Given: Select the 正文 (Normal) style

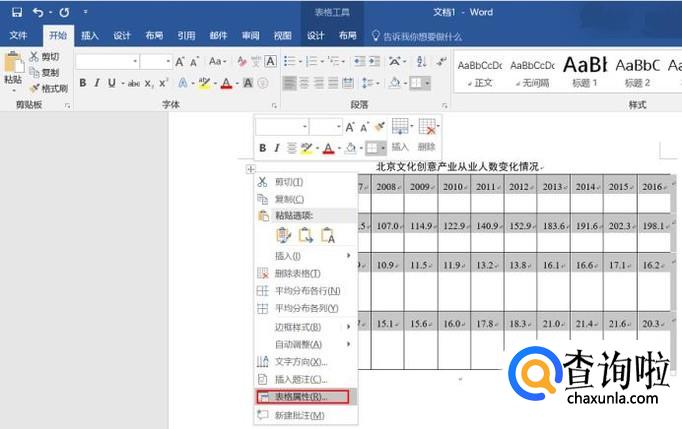Looking at the screenshot, I should tap(480, 72).
